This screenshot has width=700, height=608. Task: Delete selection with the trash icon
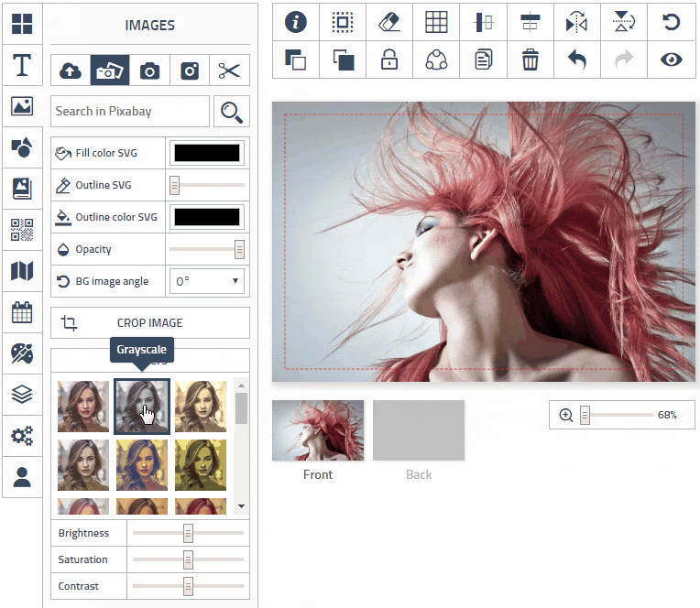(x=530, y=60)
